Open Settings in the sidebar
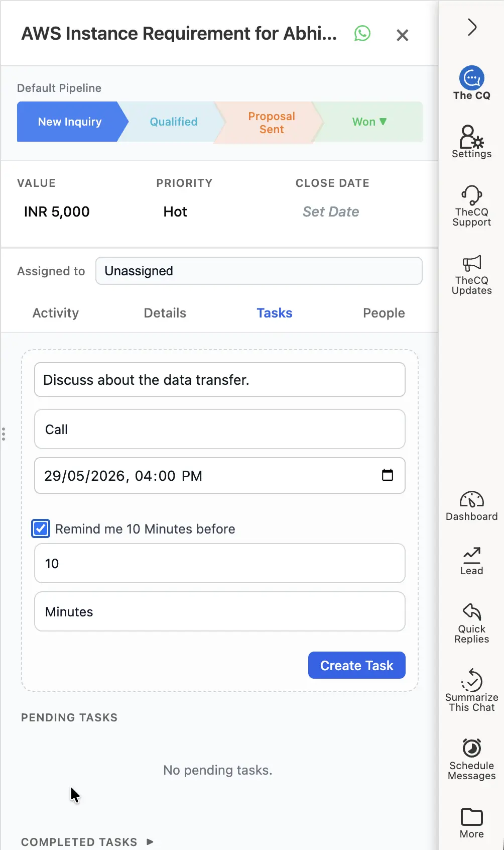The width and height of the screenshot is (504, 850). (x=472, y=142)
